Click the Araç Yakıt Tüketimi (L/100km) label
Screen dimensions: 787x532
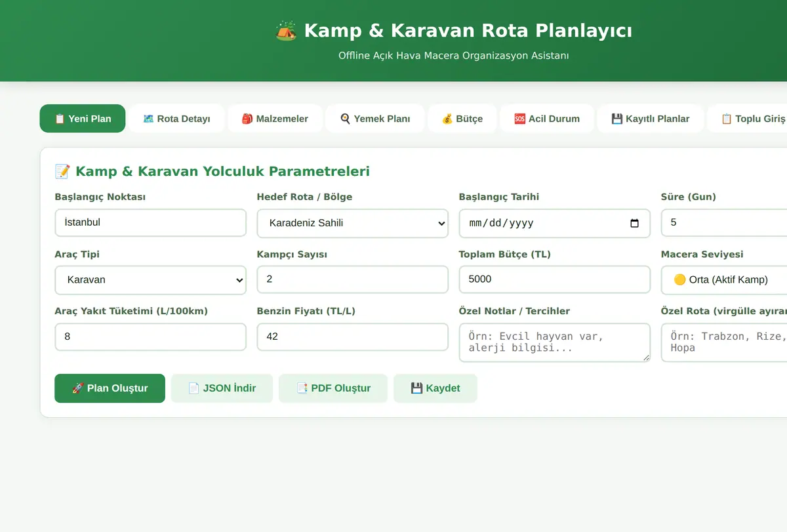tap(131, 311)
